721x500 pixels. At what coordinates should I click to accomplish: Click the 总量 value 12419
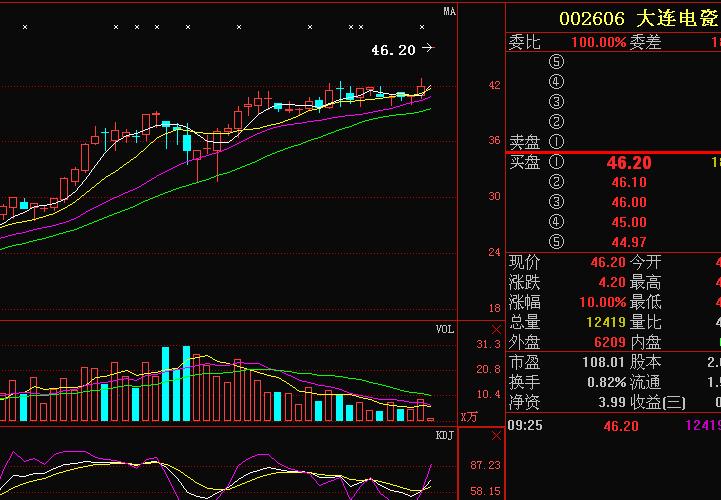pyautogui.click(x=606, y=322)
